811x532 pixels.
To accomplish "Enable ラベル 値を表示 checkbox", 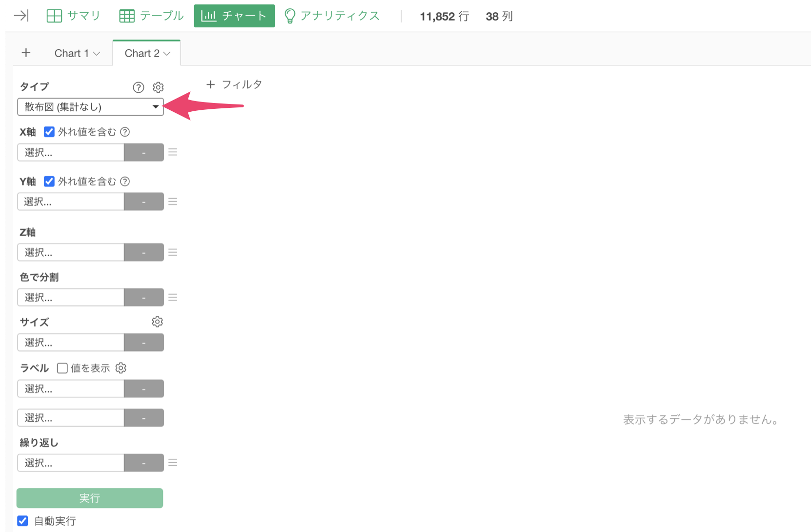I will pyautogui.click(x=62, y=368).
